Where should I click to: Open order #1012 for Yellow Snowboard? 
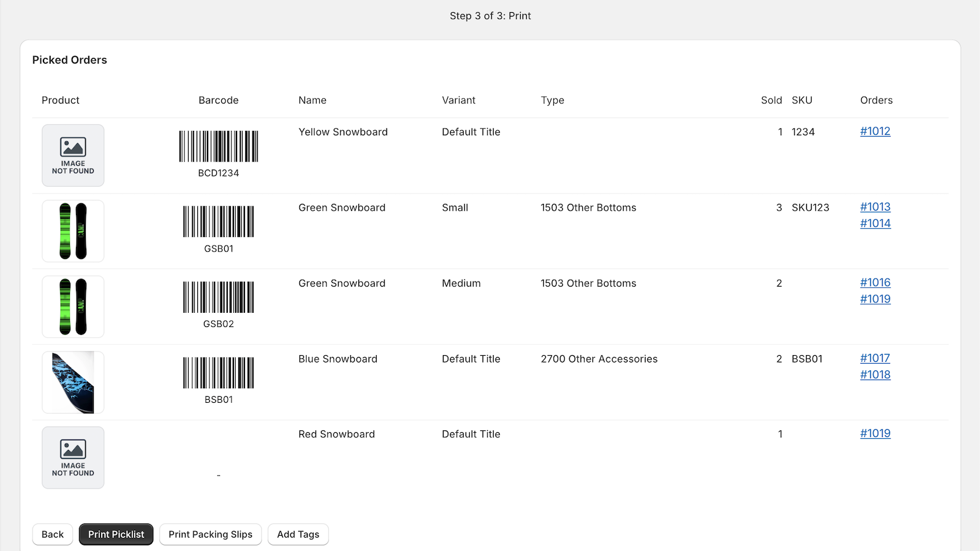(x=875, y=131)
